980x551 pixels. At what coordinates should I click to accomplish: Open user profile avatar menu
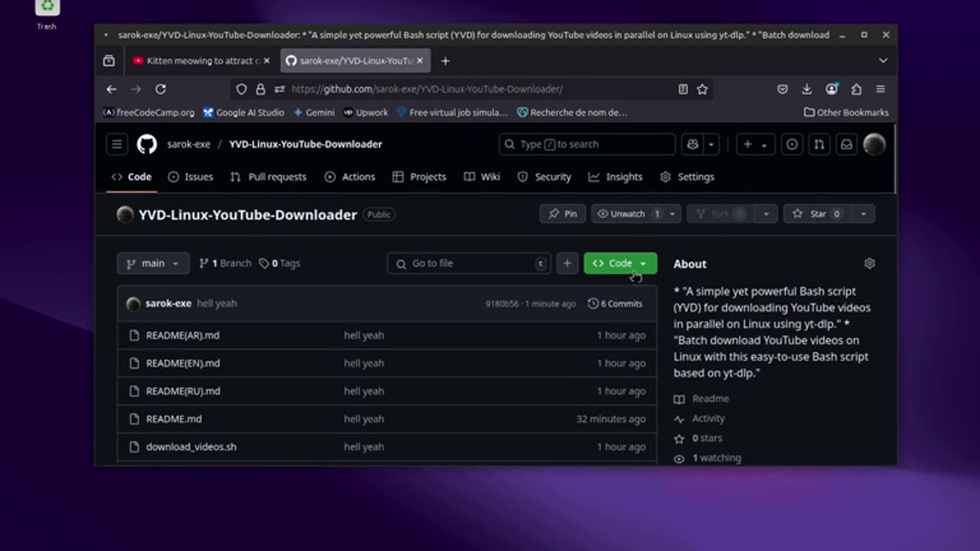point(874,144)
